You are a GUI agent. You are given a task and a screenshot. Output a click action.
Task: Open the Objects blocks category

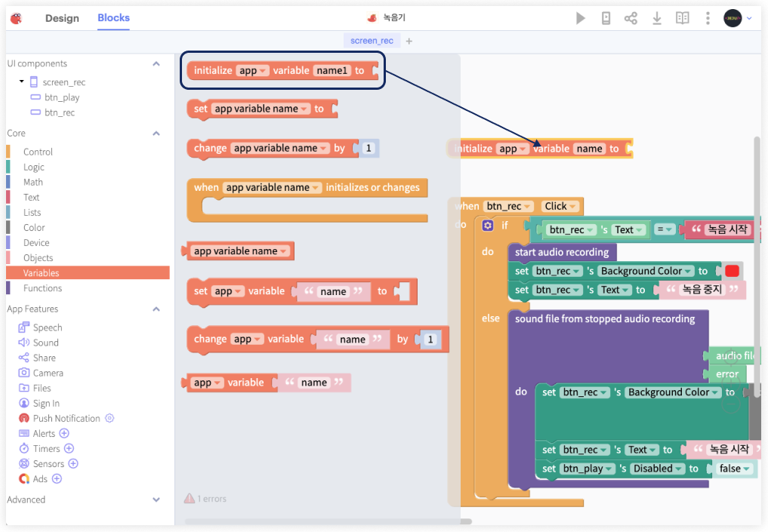(x=38, y=258)
